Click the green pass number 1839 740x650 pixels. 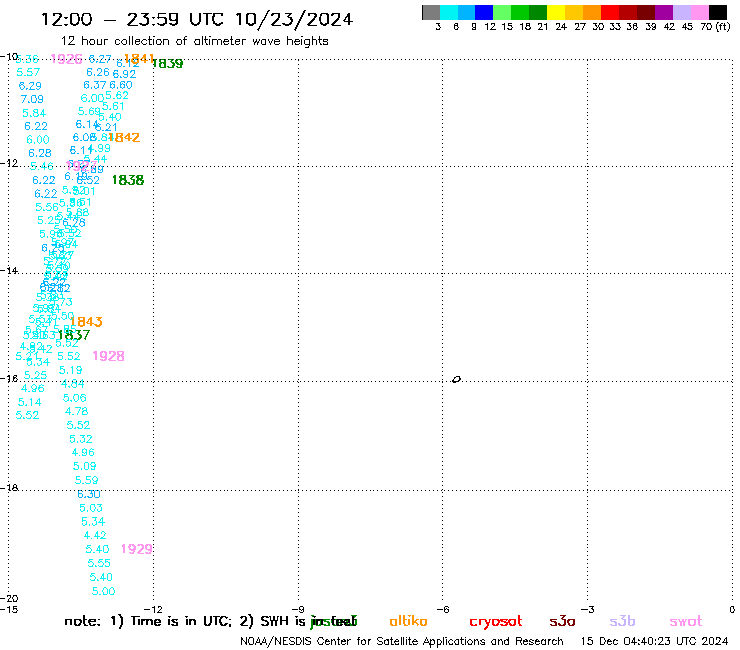[x=167, y=63]
